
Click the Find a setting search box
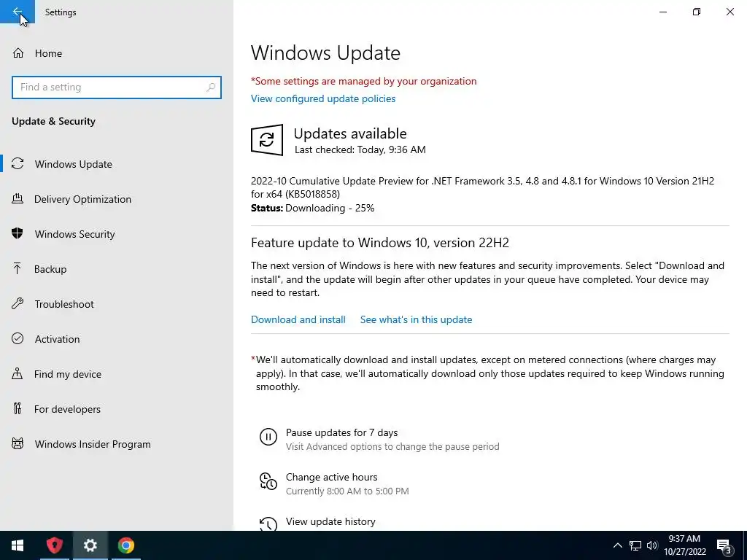click(117, 87)
